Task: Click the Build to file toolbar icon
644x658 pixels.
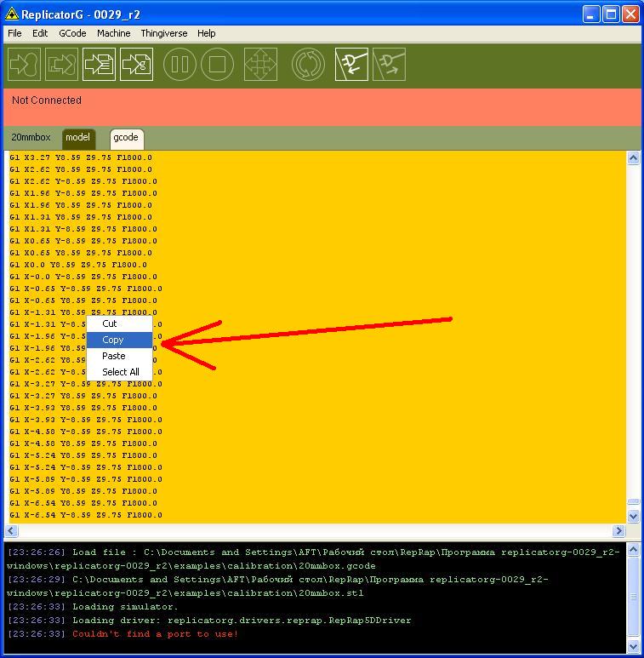Action: pyautogui.click(x=99, y=64)
